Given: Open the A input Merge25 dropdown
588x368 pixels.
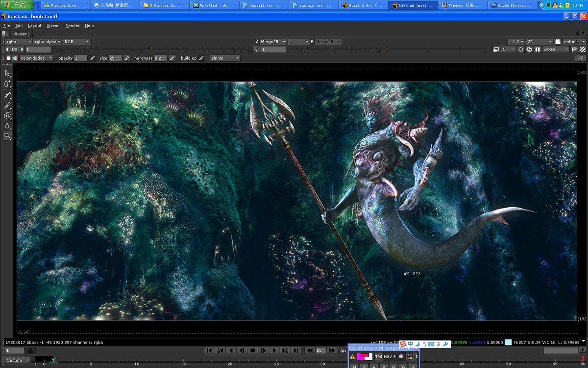Looking at the screenshot, I should [273, 42].
